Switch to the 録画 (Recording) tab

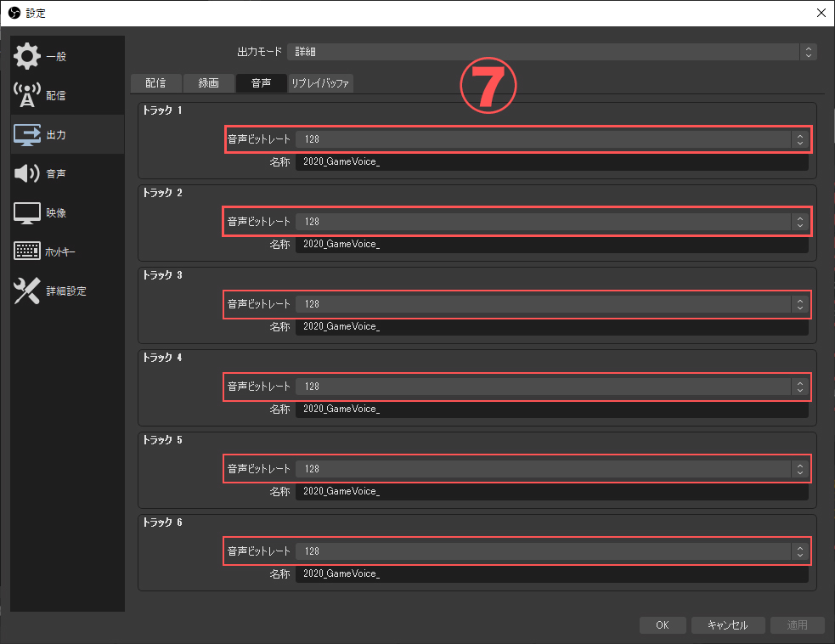coord(208,83)
